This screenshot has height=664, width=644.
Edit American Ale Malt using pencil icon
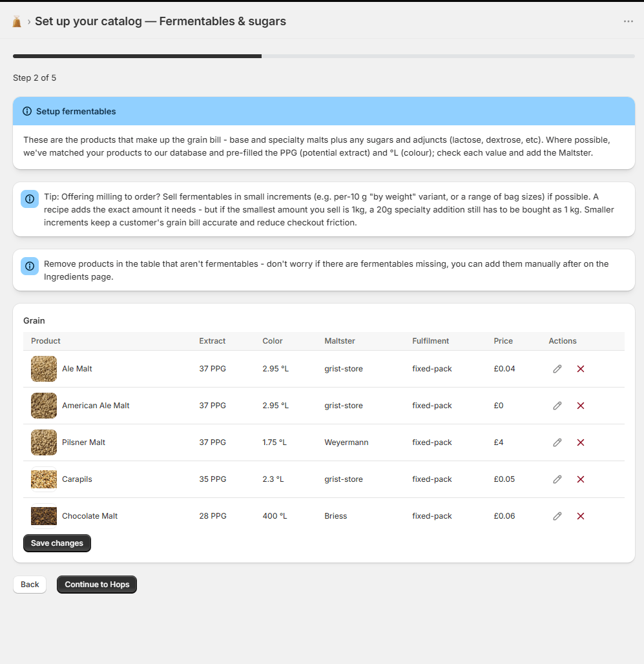[x=557, y=406]
